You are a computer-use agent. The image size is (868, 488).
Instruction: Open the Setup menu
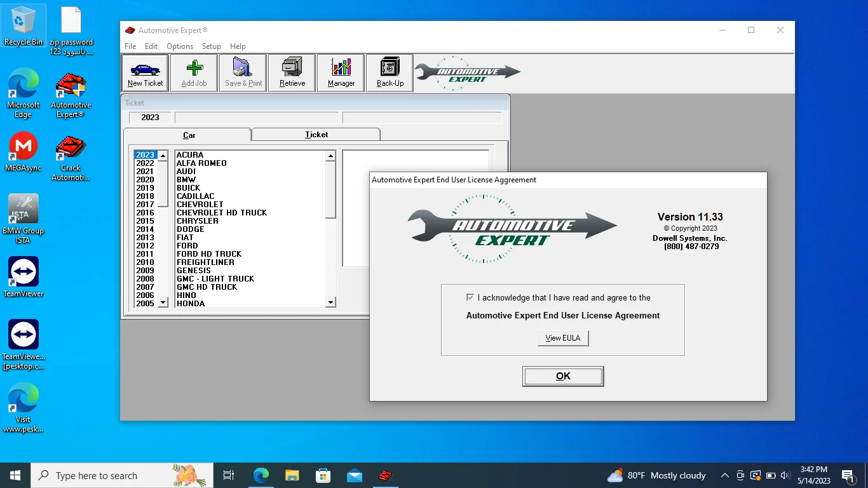tap(212, 46)
